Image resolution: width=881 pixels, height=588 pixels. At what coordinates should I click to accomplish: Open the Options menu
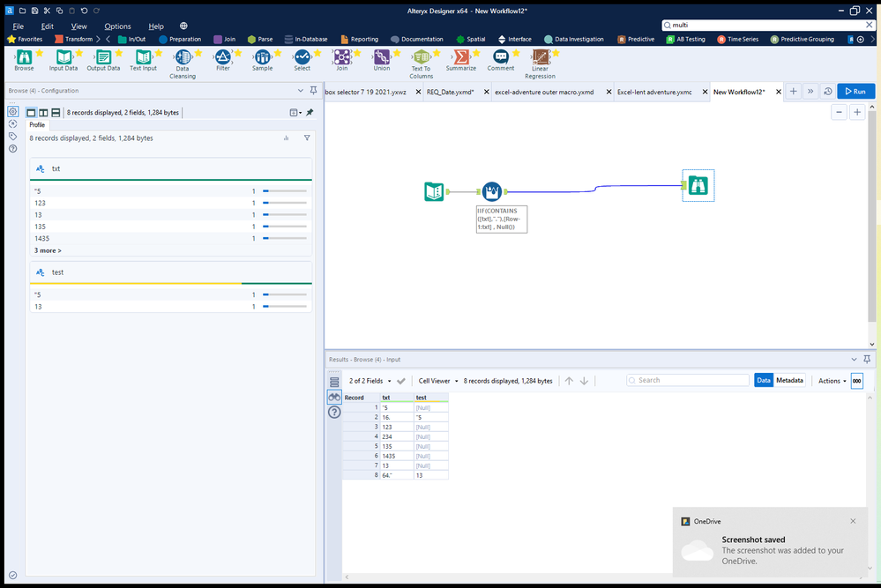[117, 26]
